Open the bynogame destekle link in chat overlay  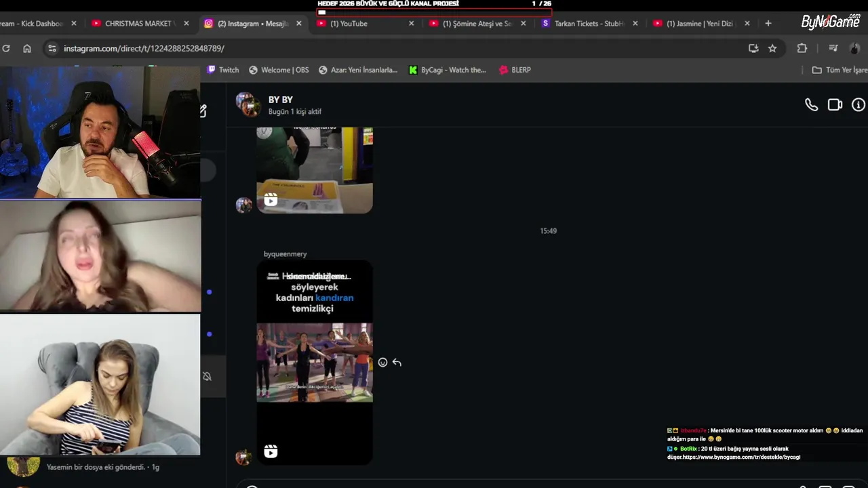click(x=741, y=457)
